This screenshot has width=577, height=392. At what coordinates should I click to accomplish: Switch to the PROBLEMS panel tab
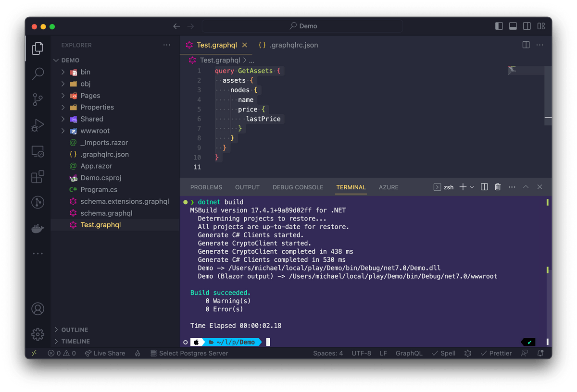[x=206, y=187]
